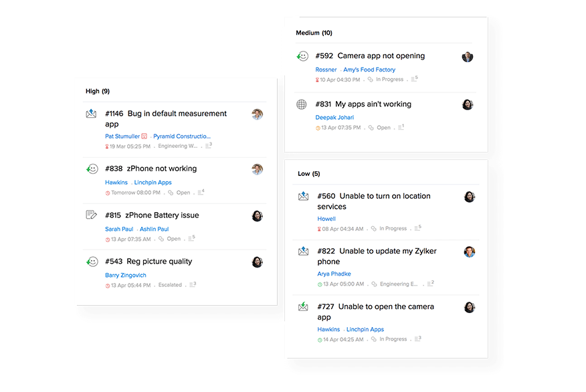Click the email channel icon on ticket #1146
The image size is (586, 392).
tap(92, 114)
